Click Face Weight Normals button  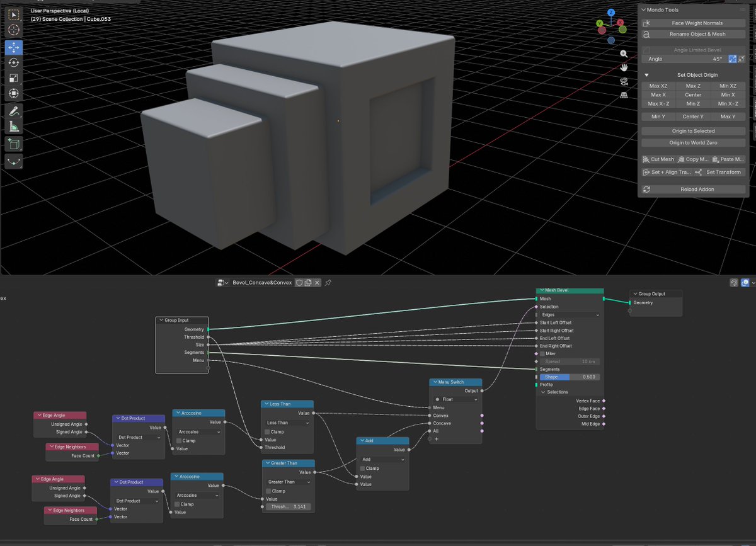(x=693, y=23)
